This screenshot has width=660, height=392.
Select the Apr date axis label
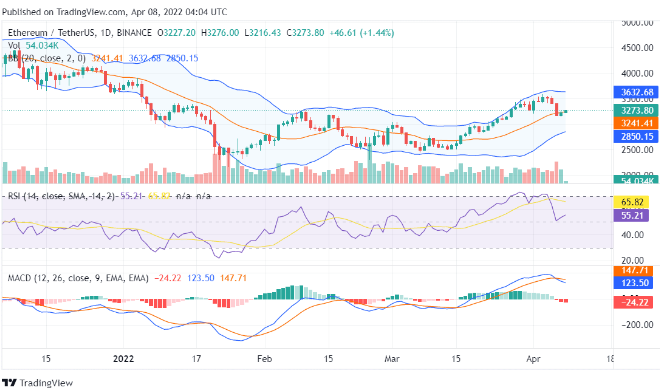533,359
